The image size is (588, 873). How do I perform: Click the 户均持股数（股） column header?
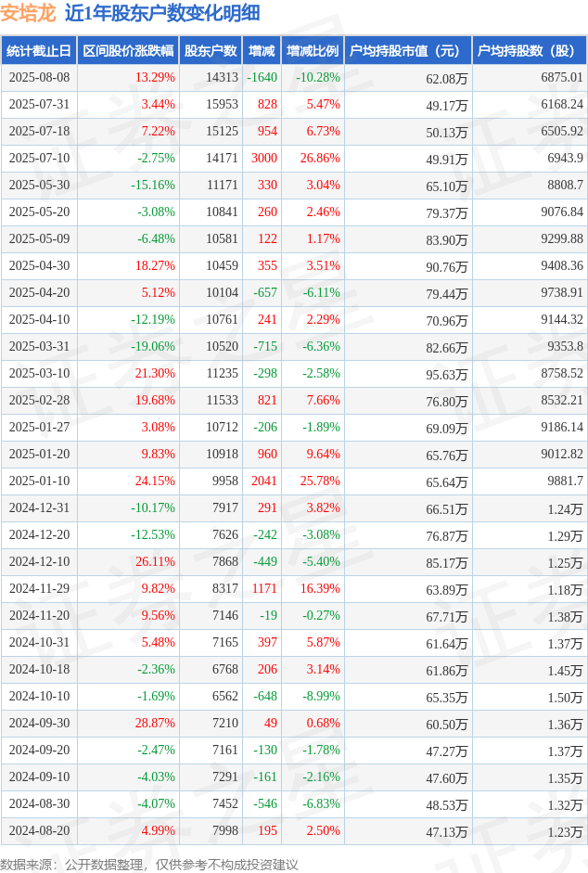(x=530, y=51)
